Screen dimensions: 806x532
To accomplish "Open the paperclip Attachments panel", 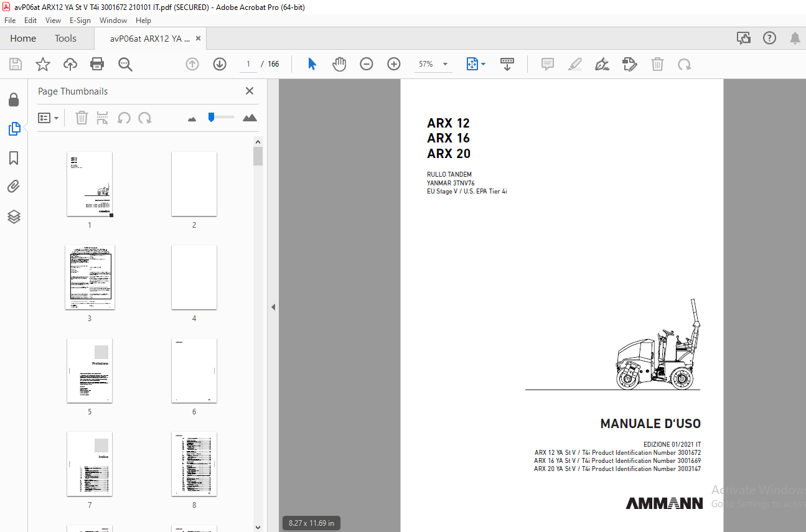I will coord(14,187).
